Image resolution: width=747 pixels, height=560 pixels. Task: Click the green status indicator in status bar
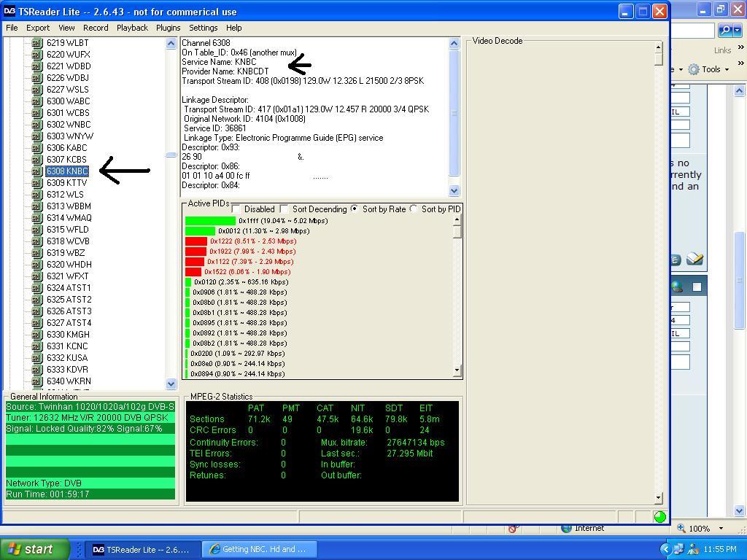659,517
